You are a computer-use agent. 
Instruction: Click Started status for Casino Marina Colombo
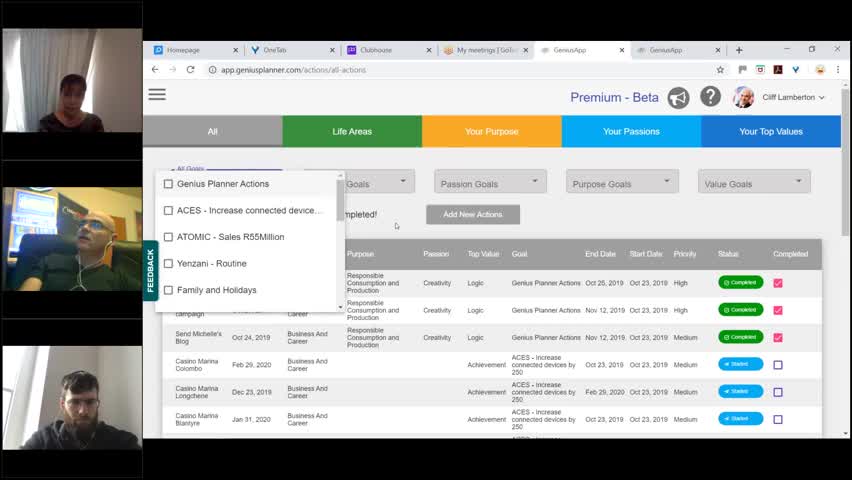(741, 364)
